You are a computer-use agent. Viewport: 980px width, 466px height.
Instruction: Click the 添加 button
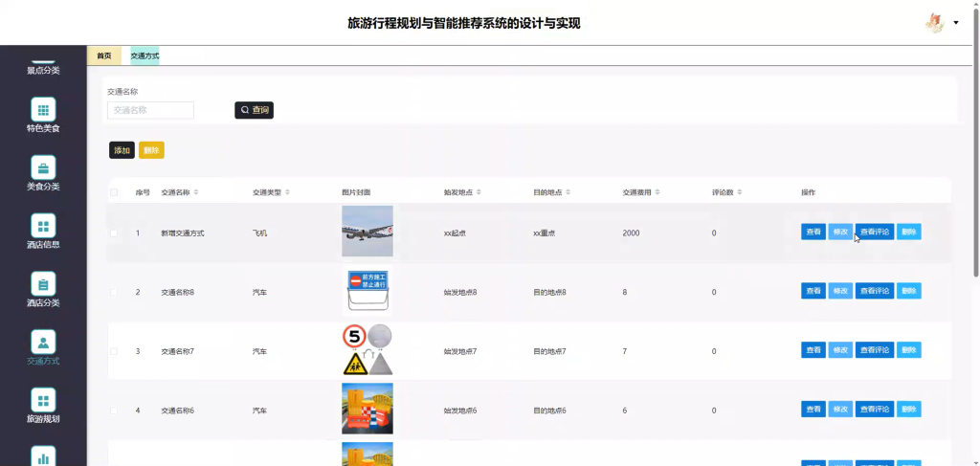[x=122, y=150]
